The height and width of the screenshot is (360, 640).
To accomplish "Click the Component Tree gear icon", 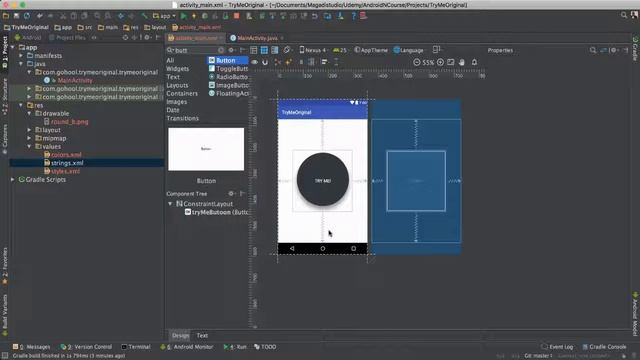I will click(x=231, y=193).
